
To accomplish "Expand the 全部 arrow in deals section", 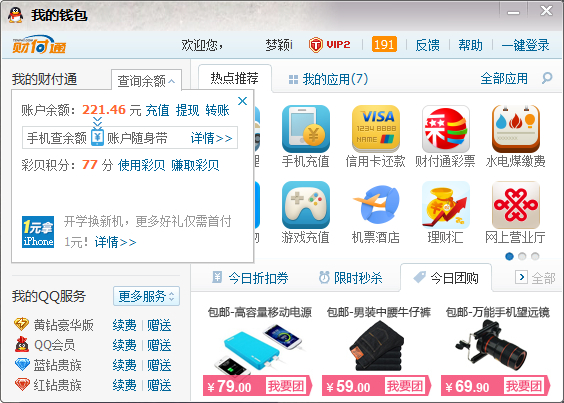I will point(521,277).
